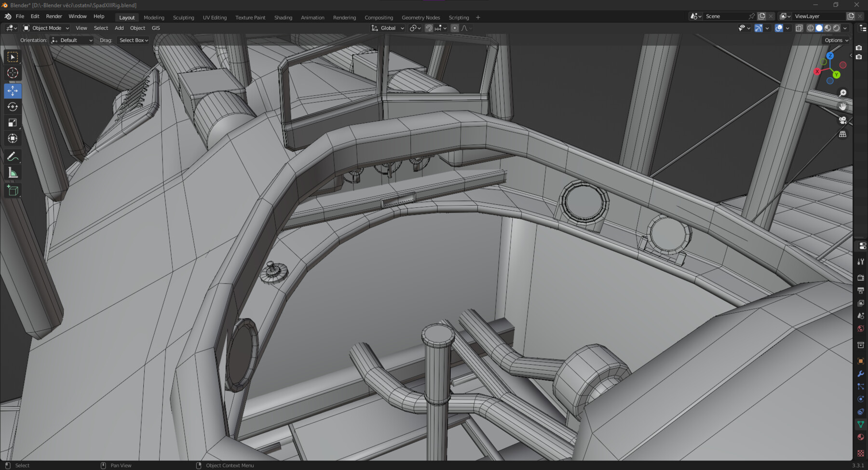Image resolution: width=868 pixels, height=470 pixels.
Task: Open the Select Box drag dropdown
Action: pyautogui.click(x=134, y=40)
